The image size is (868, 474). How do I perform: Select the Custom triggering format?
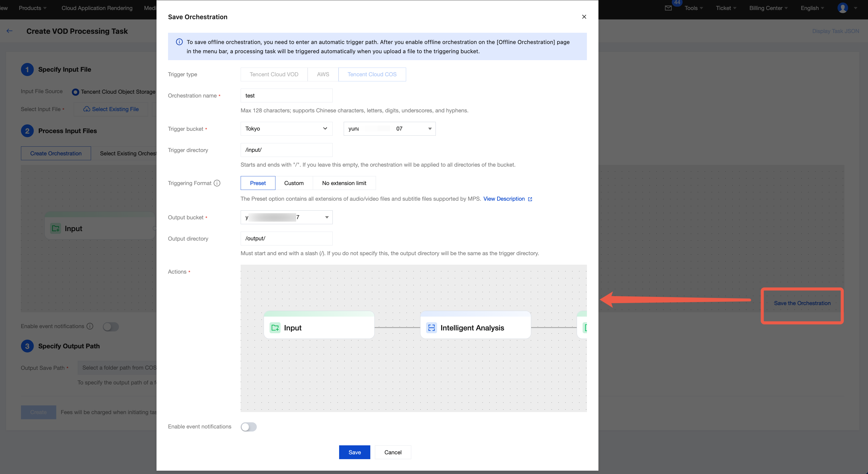[x=294, y=183]
